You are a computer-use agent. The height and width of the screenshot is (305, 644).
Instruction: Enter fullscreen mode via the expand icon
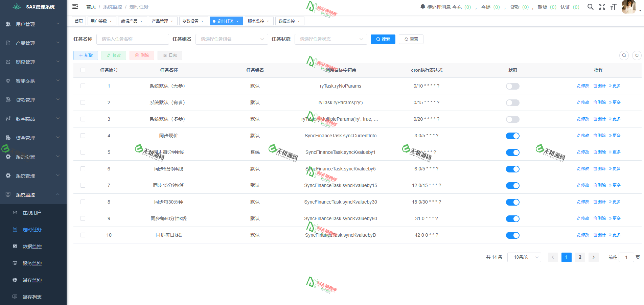[602, 6]
